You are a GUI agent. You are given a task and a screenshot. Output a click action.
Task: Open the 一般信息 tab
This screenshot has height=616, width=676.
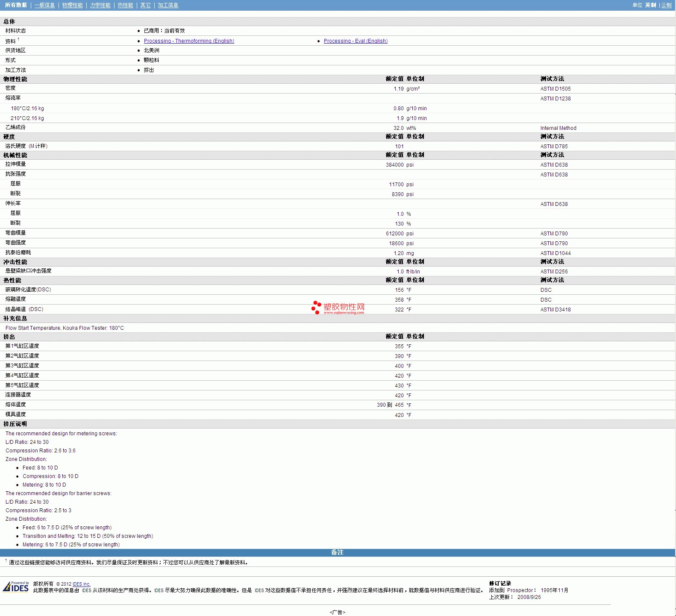44,5
